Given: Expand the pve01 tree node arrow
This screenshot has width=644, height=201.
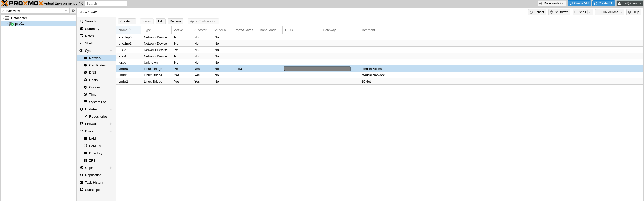Looking at the screenshot, I should pyautogui.click(x=7, y=24).
